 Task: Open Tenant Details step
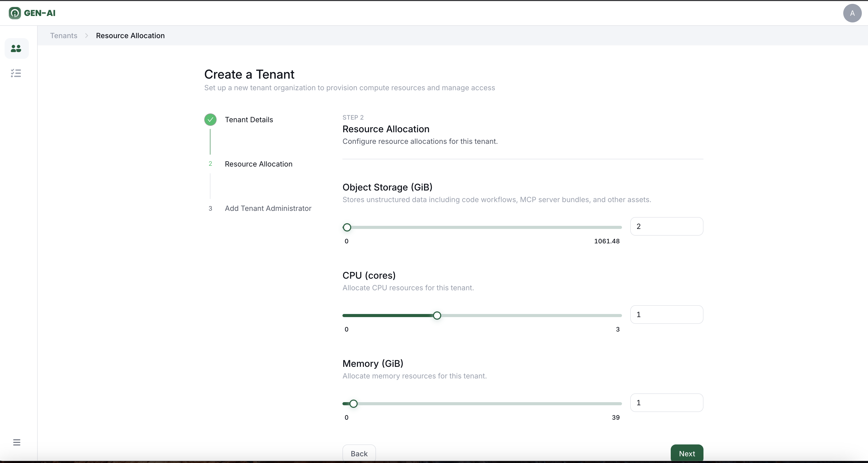pos(249,120)
